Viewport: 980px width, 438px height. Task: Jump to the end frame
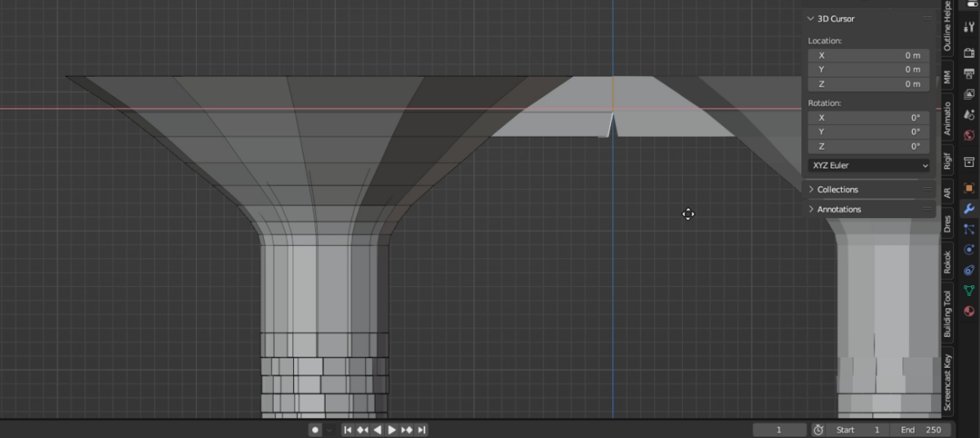pos(421,430)
